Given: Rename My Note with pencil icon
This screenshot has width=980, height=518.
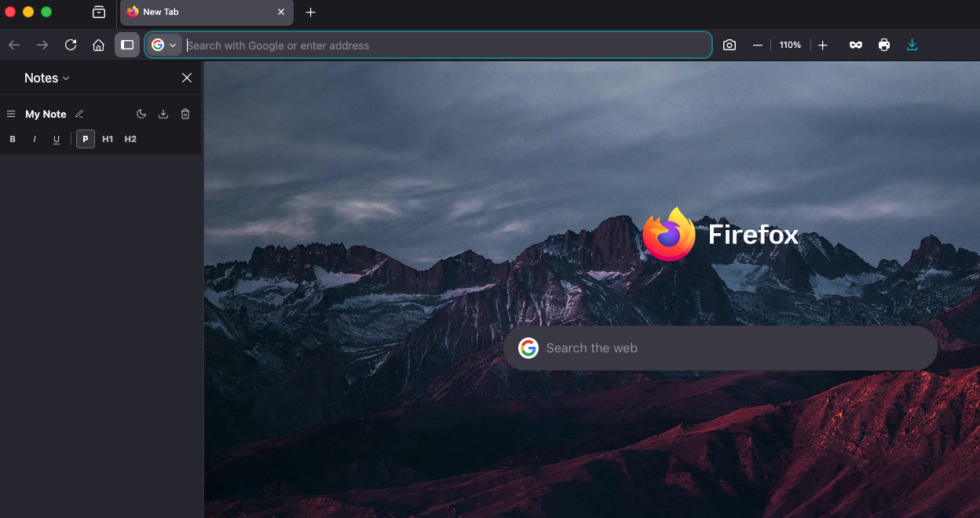Looking at the screenshot, I should 79,114.
